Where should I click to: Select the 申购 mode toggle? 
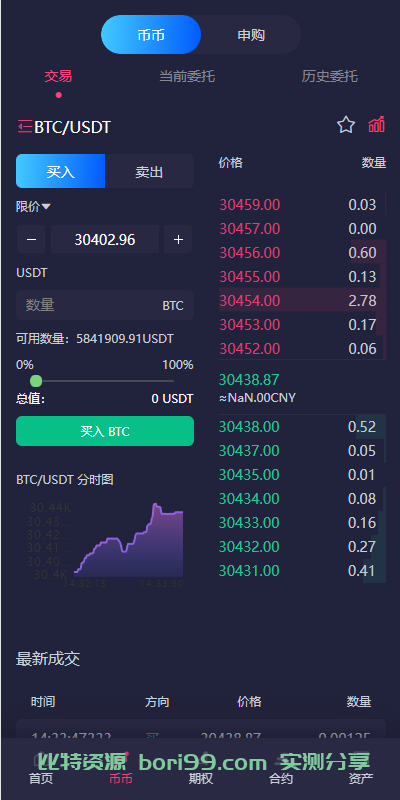tap(251, 35)
